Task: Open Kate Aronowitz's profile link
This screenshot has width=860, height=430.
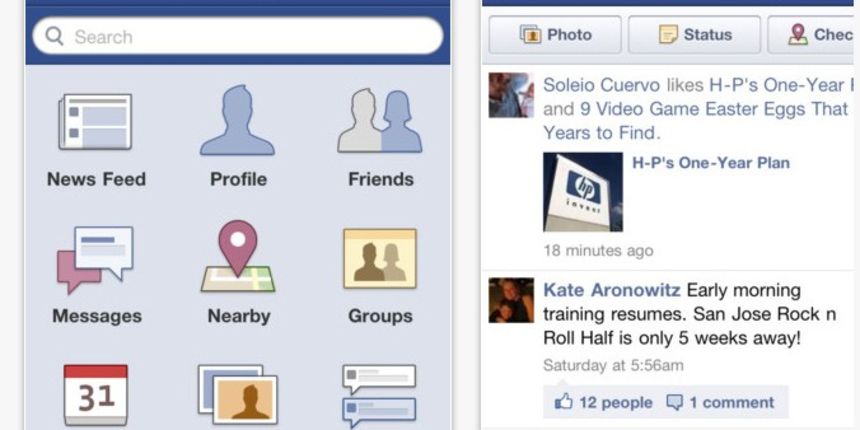Action: [x=612, y=290]
